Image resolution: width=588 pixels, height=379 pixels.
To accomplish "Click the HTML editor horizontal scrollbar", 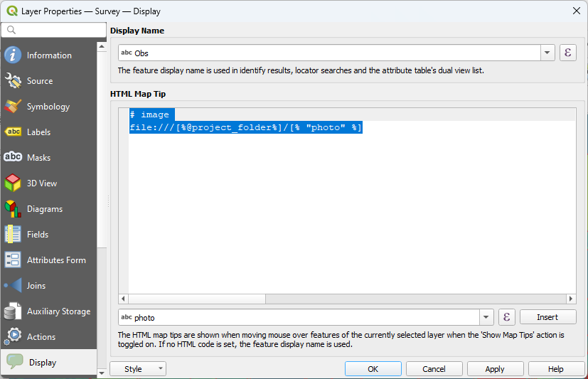I will [346, 299].
